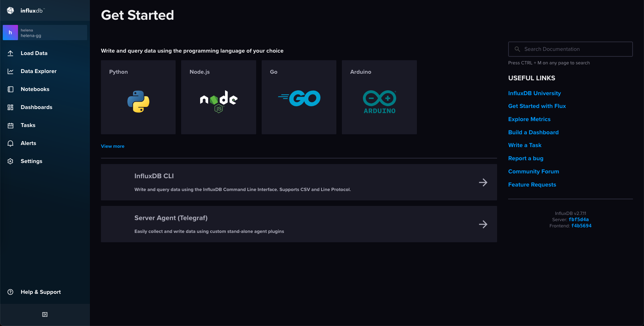This screenshot has width=644, height=326.
Task: Open Alerts bell icon
Action: pyautogui.click(x=10, y=143)
